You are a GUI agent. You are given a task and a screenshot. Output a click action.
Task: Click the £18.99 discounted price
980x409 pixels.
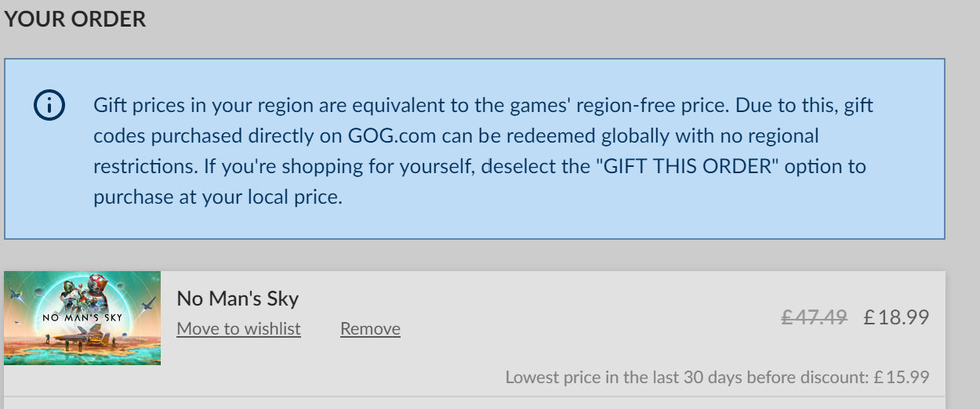click(x=896, y=317)
